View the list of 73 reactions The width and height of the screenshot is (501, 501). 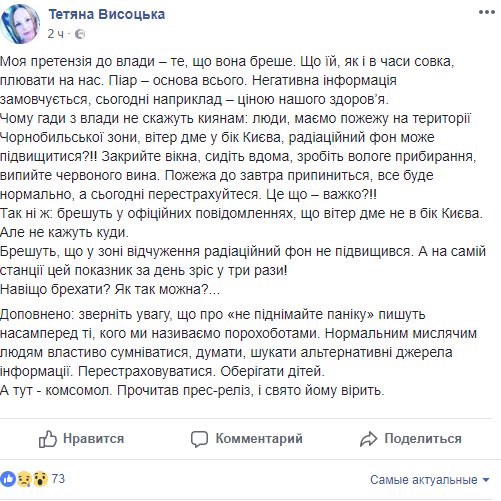point(58,479)
